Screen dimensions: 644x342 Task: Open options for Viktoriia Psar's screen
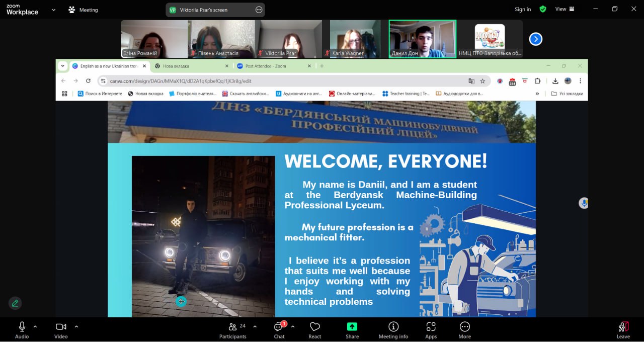(259, 10)
